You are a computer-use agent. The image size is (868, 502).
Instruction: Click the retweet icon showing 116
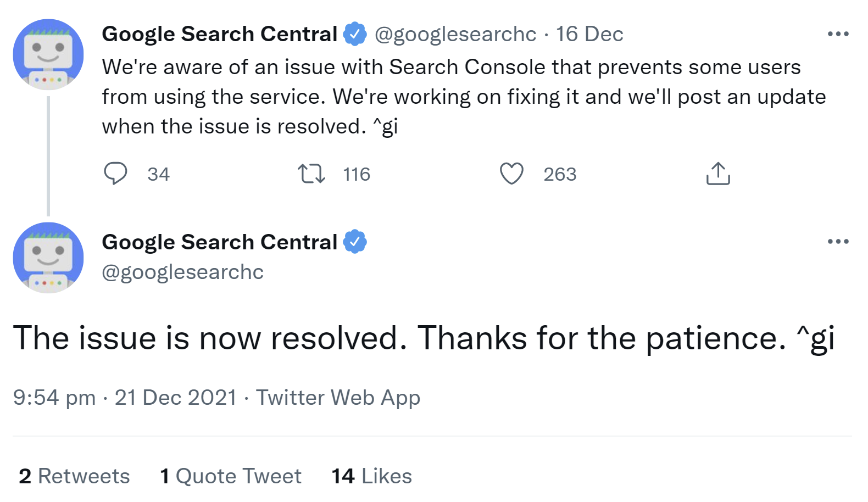point(311,174)
